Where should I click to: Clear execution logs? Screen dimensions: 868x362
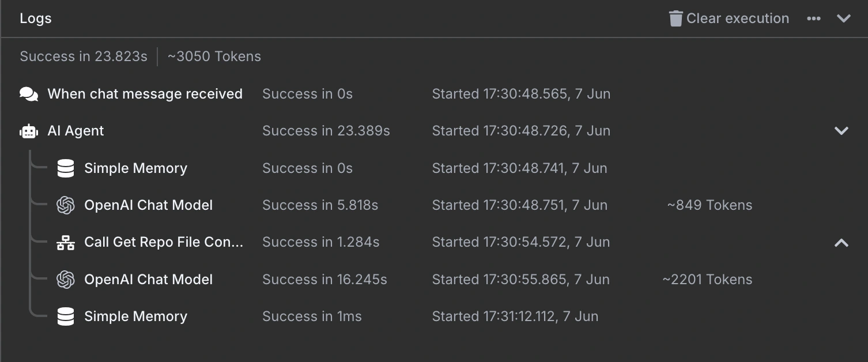(x=729, y=18)
